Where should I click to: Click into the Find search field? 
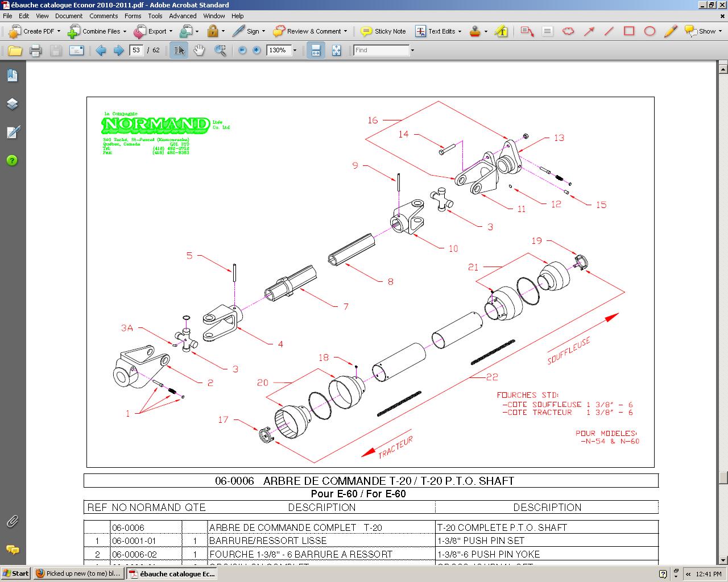tap(381, 51)
